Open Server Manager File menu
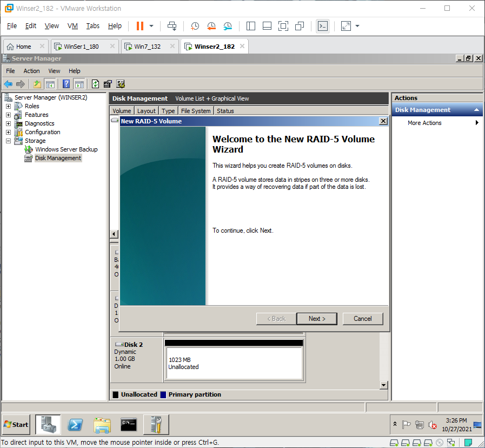Viewport: 485px width, 448px height. point(10,71)
